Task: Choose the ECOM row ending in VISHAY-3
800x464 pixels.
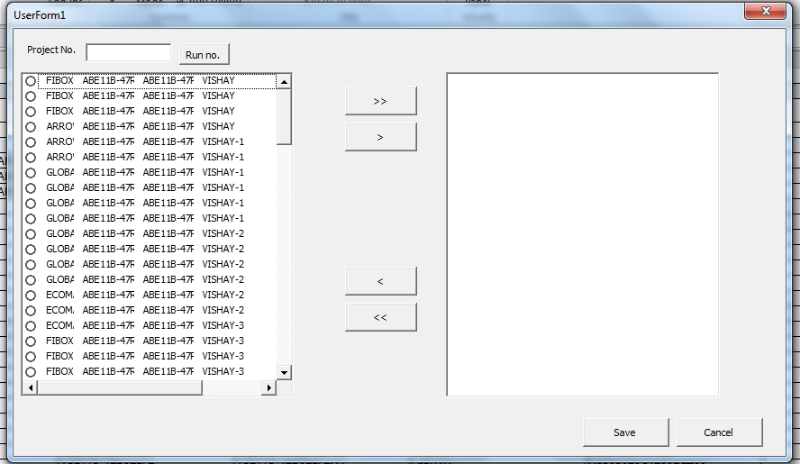Action: 30,326
